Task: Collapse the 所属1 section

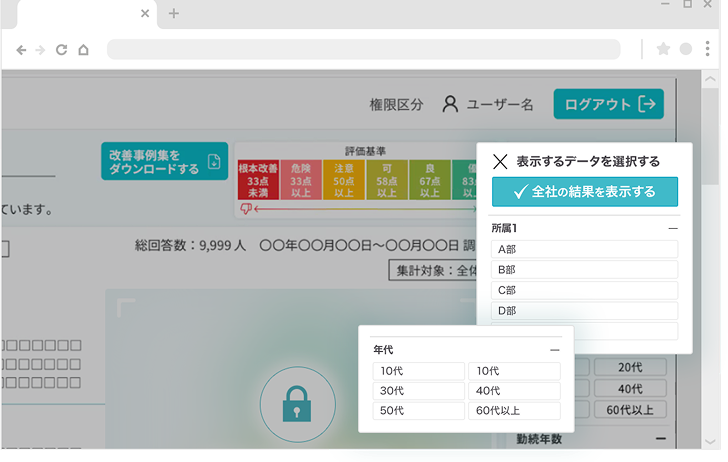Action: click(673, 228)
